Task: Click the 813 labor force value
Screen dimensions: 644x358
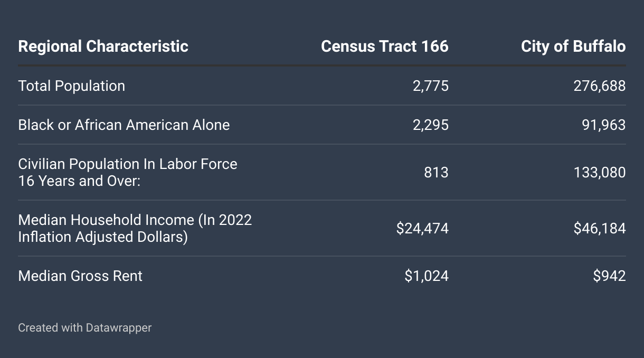Action: click(436, 173)
